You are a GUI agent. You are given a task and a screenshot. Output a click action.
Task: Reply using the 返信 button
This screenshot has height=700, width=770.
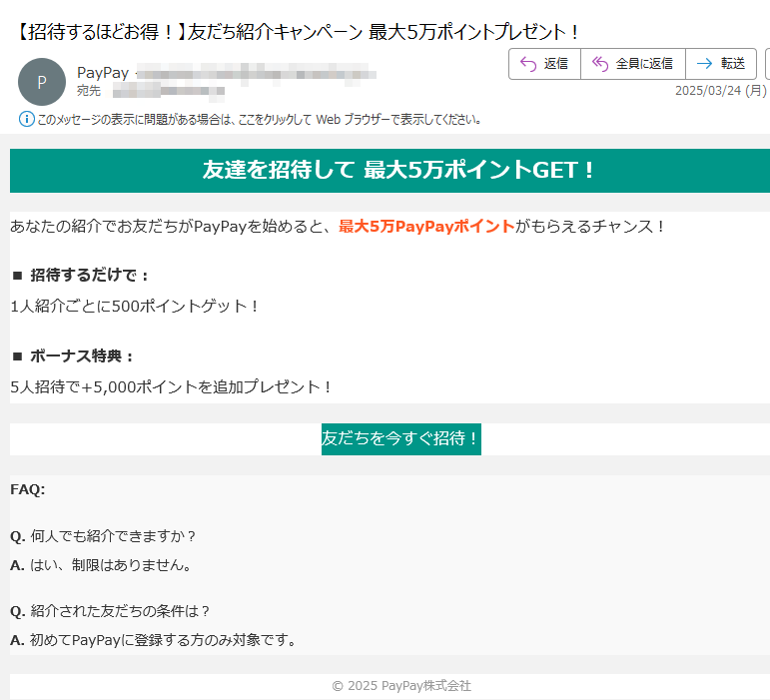click(544, 64)
